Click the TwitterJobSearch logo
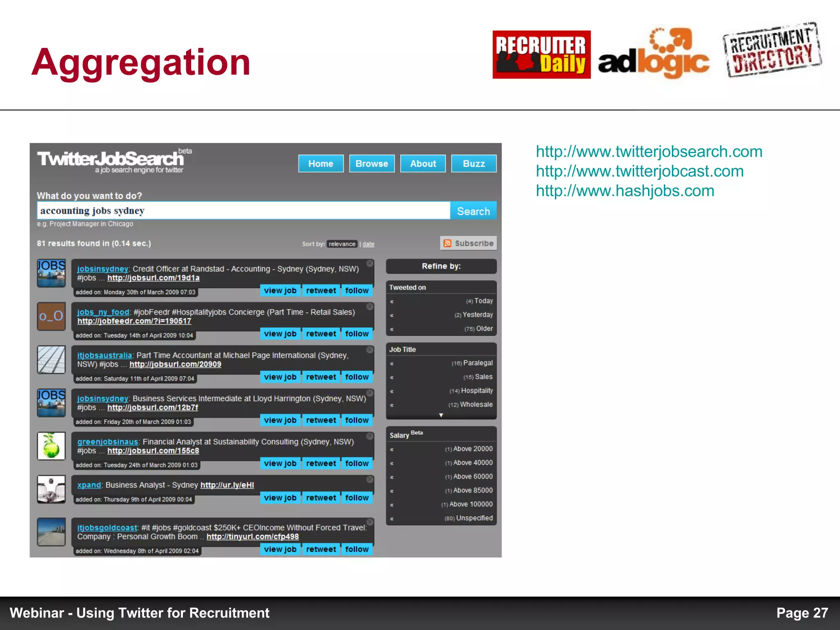Screen dimensions: 840x630 click(x=114, y=161)
